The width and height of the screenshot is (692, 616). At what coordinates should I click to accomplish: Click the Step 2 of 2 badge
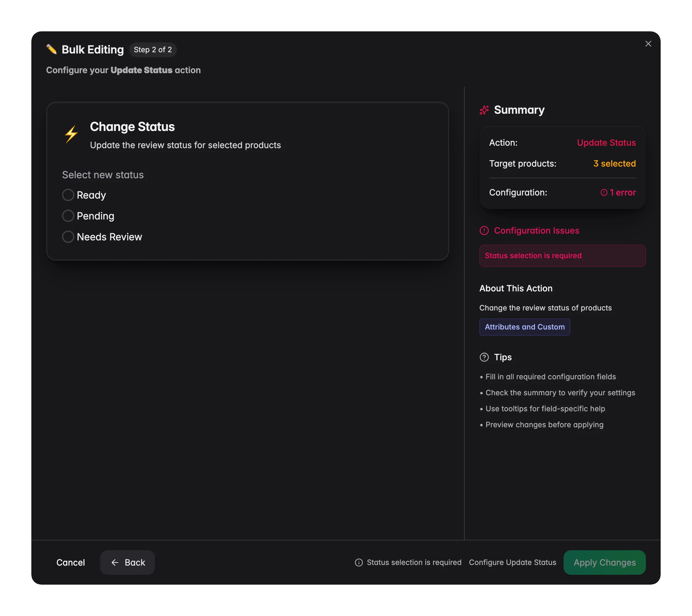153,50
